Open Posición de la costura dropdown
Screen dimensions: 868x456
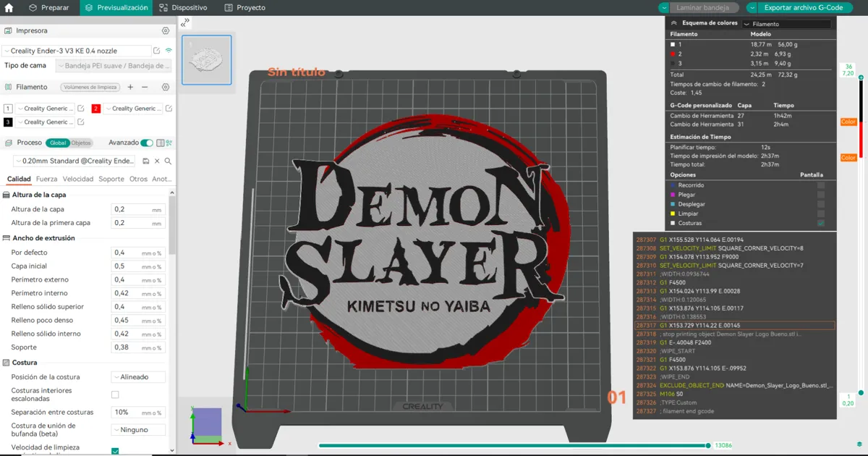click(138, 377)
